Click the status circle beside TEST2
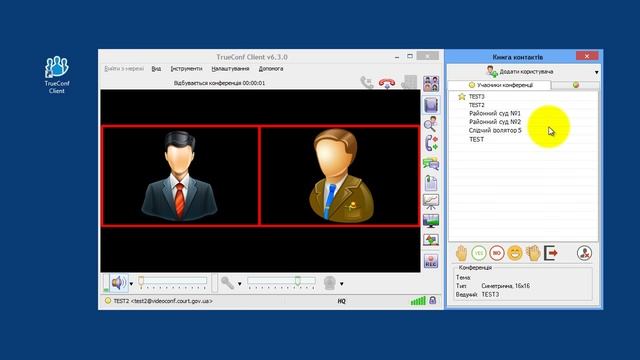The height and width of the screenshot is (360, 640). [108, 301]
